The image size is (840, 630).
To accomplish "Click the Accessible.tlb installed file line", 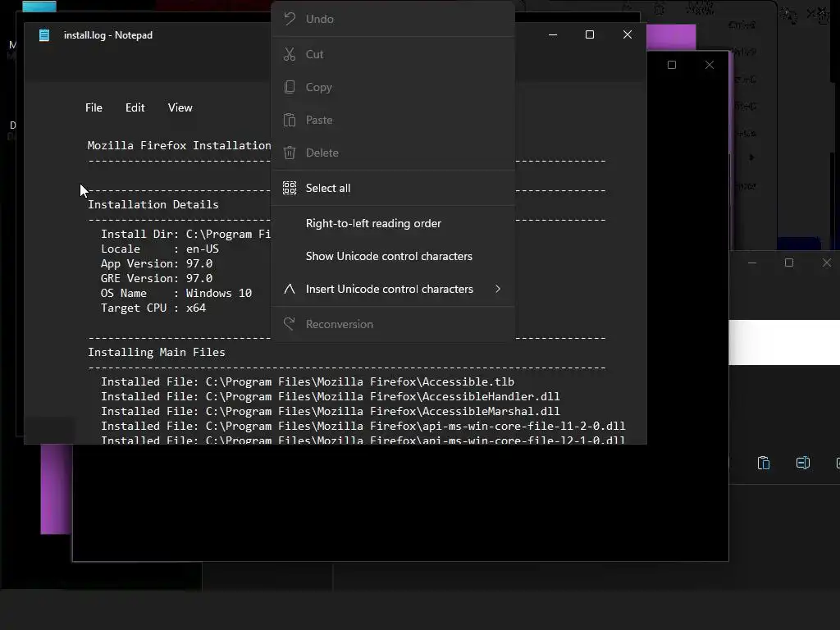I will 308,382.
